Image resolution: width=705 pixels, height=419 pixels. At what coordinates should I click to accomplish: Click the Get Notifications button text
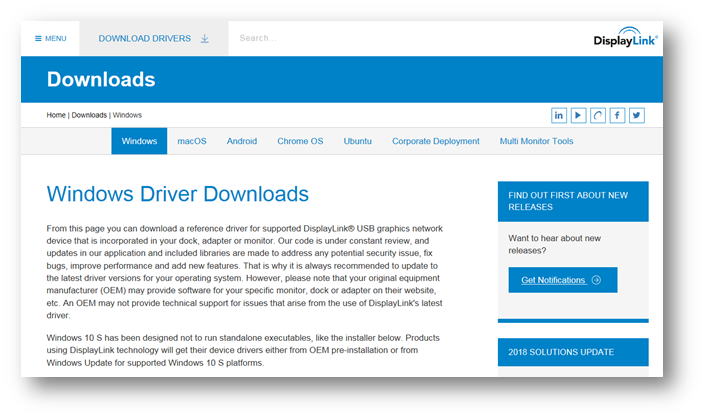coord(553,280)
